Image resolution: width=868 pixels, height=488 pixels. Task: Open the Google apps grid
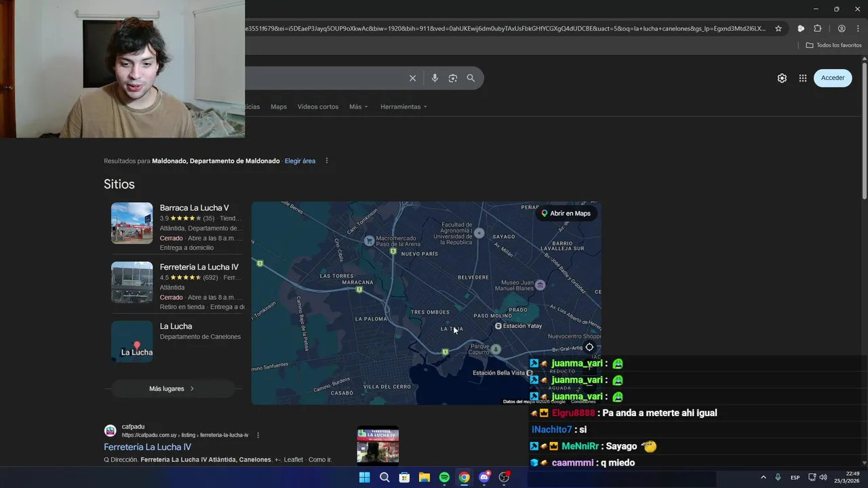tap(803, 78)
